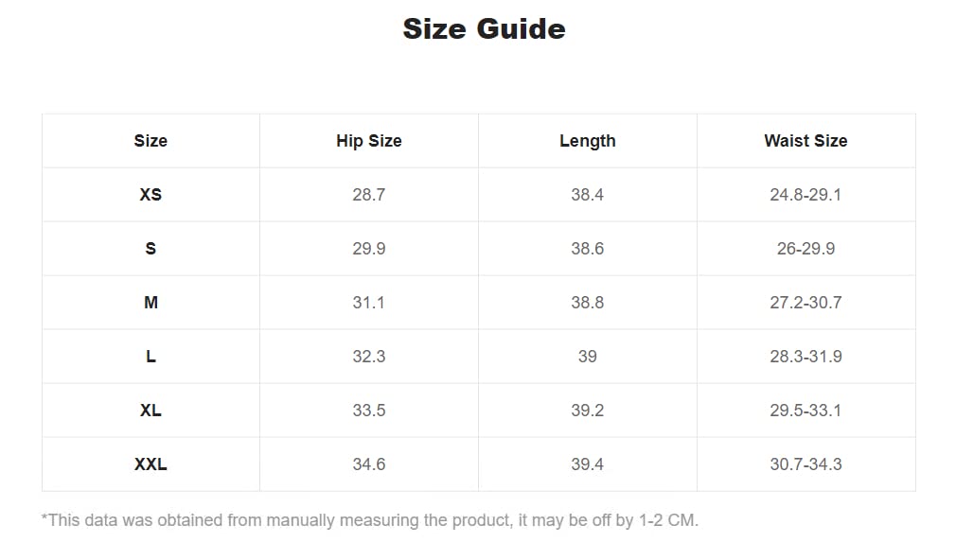Select the M size row label
Screen dimensions: 956x560
click(x=150, y=303)
